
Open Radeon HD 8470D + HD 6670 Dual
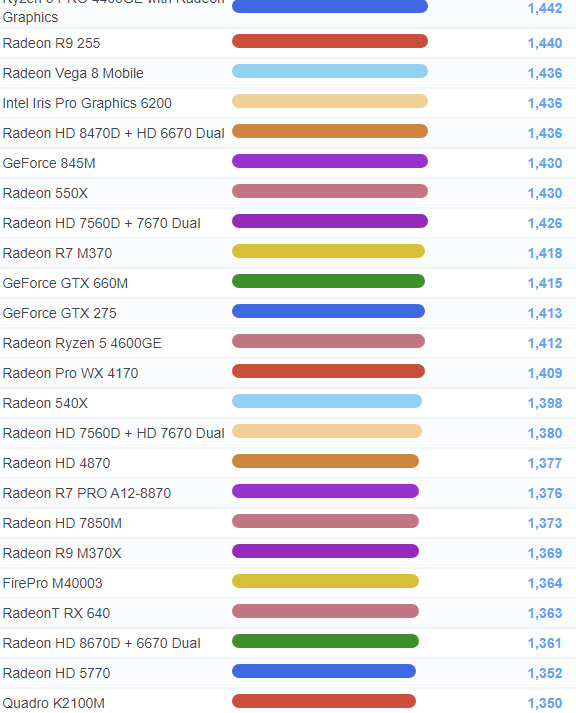(113, 133)
